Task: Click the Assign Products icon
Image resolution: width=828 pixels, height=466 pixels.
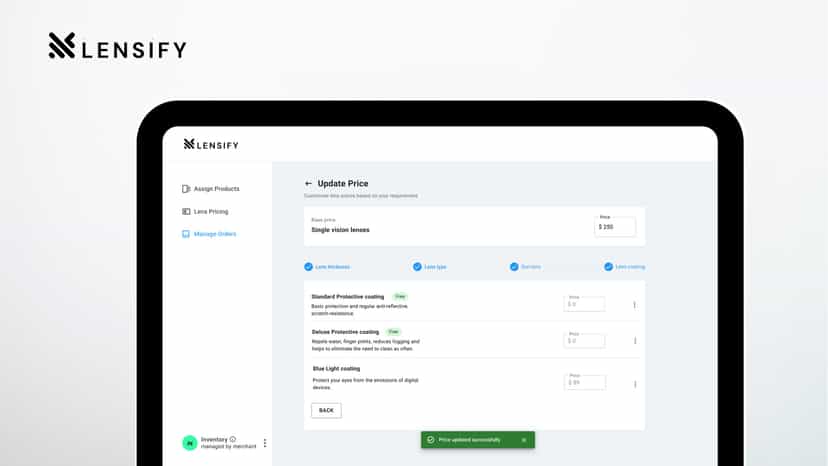Action: [186, 189]
